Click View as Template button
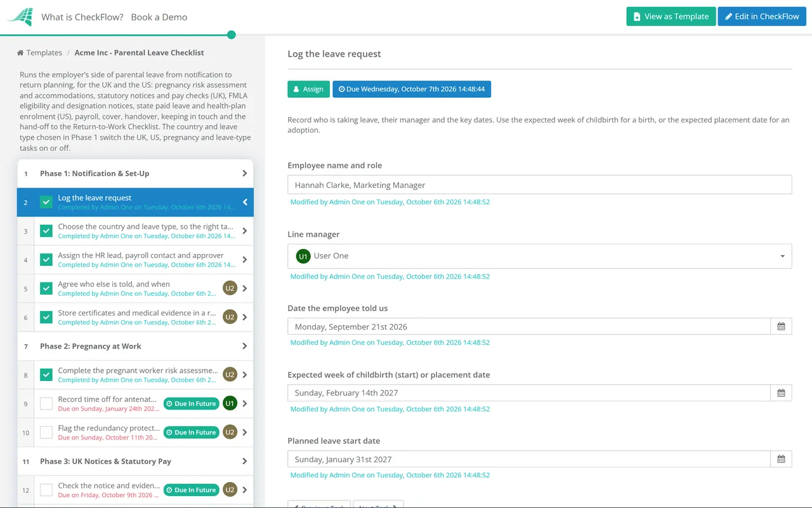812x508 pixels. click(x=671, y=17)
